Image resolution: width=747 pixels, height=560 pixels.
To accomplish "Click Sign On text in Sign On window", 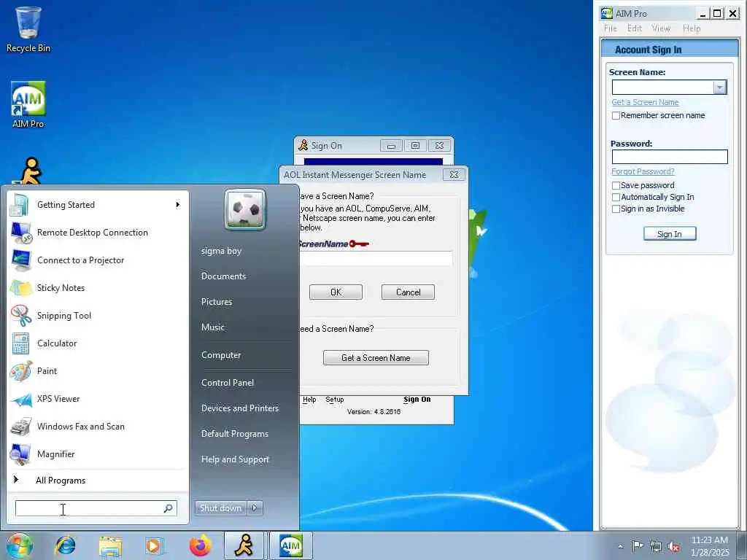I will click(x=417, y=400).
